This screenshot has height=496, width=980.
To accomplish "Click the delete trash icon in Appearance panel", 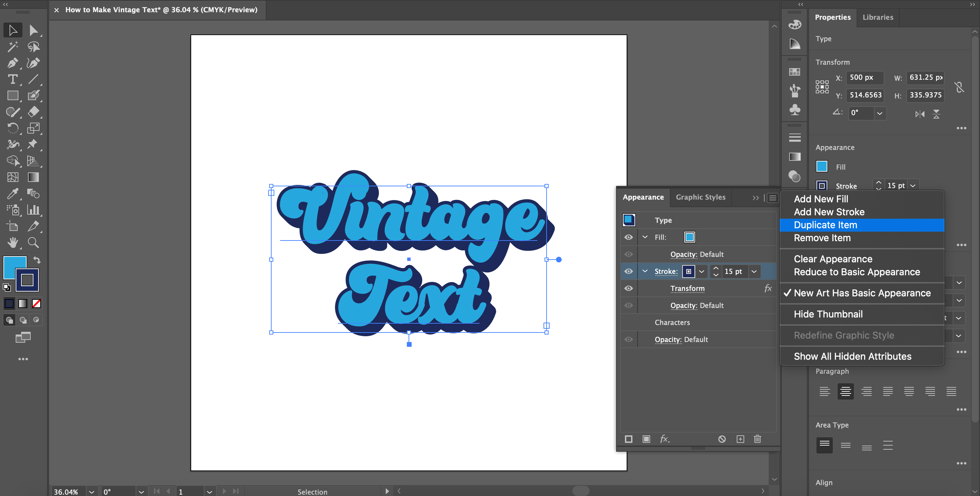I will pyautogui.click(x=757, y=439).
